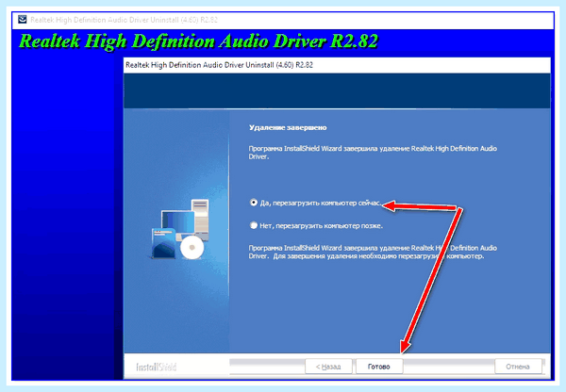Click the 'Удаление завершено' heading
Viewport: 566px width, 392px height.
pyautogui.click(x=288, y=127)
